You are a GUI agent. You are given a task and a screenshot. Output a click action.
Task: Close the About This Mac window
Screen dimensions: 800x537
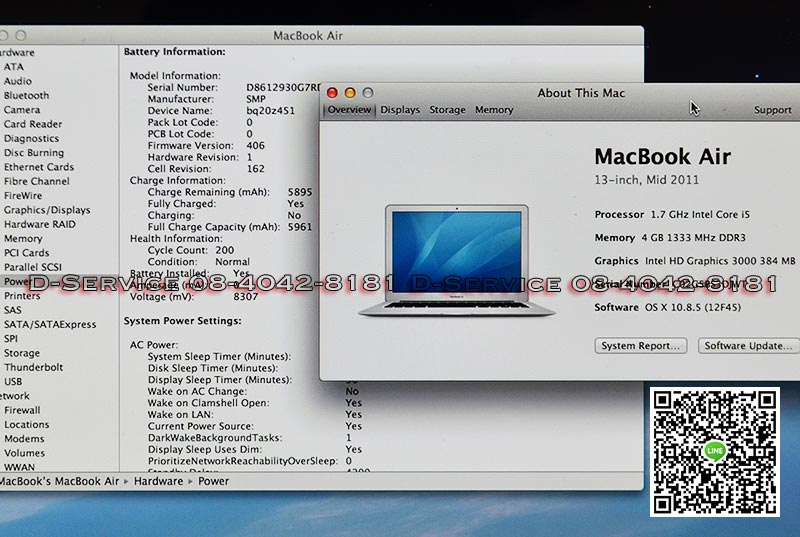332,93
